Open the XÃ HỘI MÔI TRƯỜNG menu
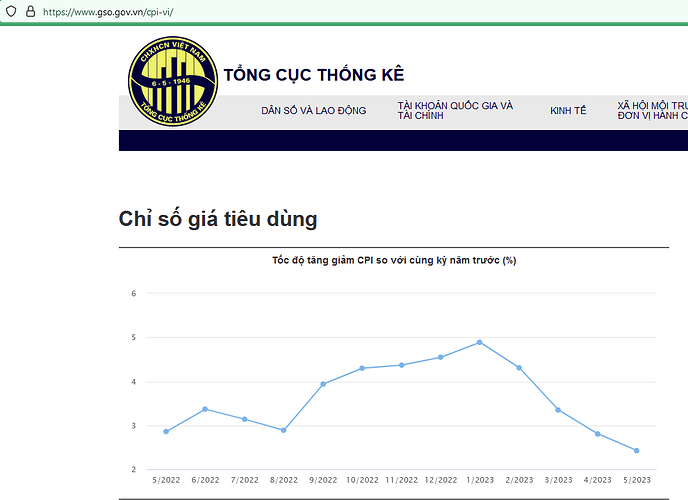The image size is (688, 500). click(652, 111)
